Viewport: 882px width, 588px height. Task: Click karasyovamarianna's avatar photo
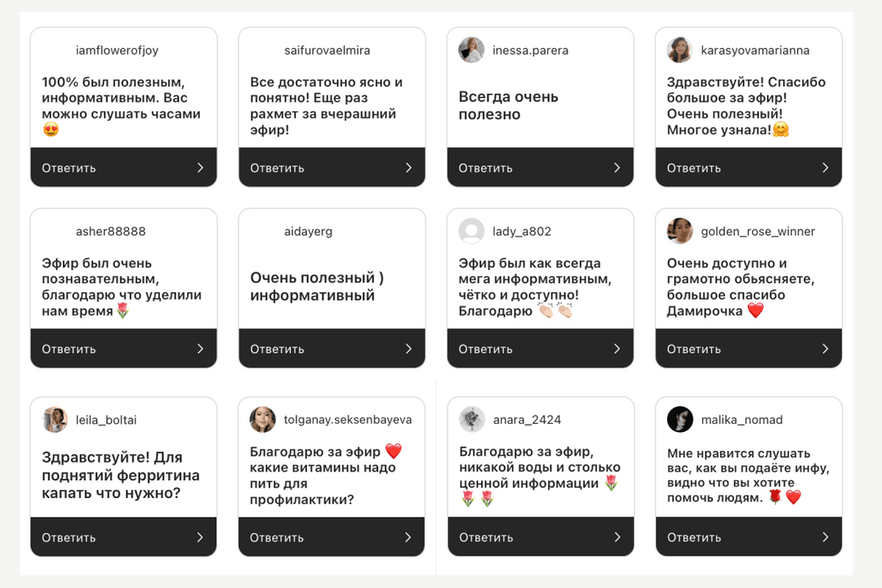(x=679, y=50)
